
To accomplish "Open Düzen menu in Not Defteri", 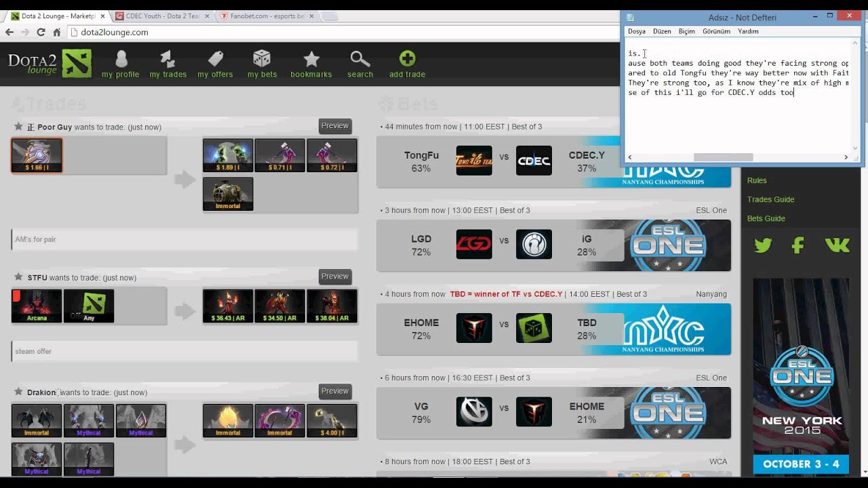I will coord(662,31).
